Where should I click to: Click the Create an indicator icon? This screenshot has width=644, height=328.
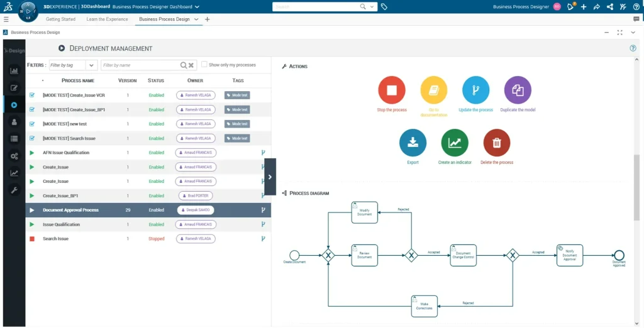pyautogui.click(x=455, y=143)
